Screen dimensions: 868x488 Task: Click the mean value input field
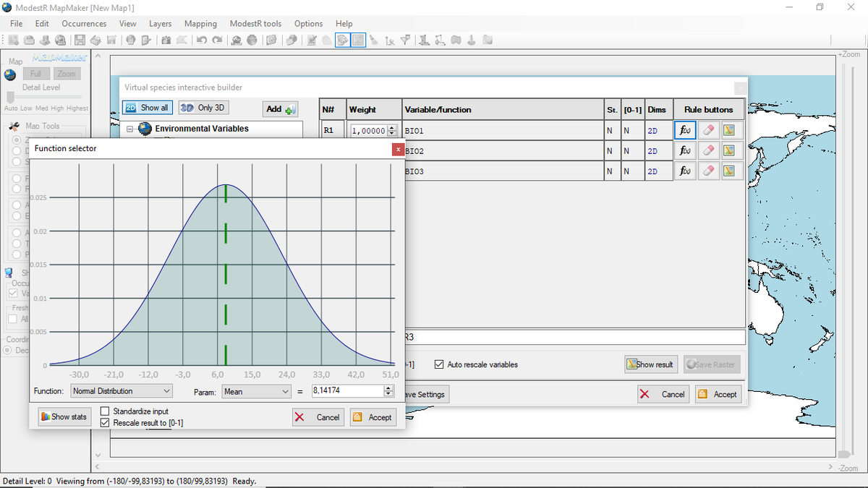pyautogui.click(x=347, y=391)
